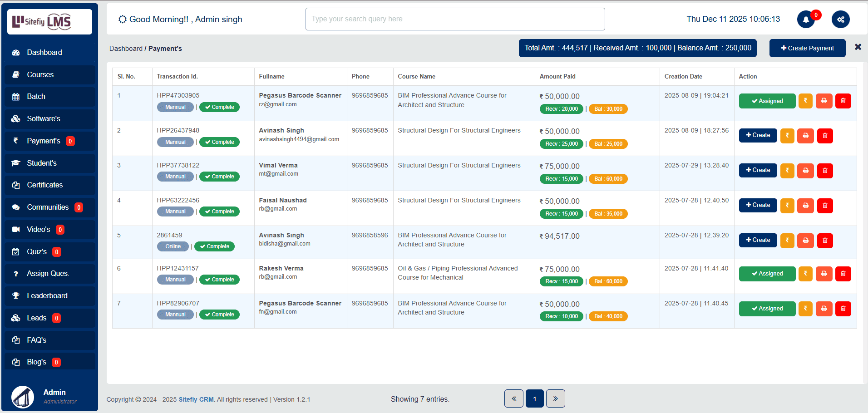Click rupee icon for Avinash Singh row 2
868x413 pixels.
[x=787, y=136]
